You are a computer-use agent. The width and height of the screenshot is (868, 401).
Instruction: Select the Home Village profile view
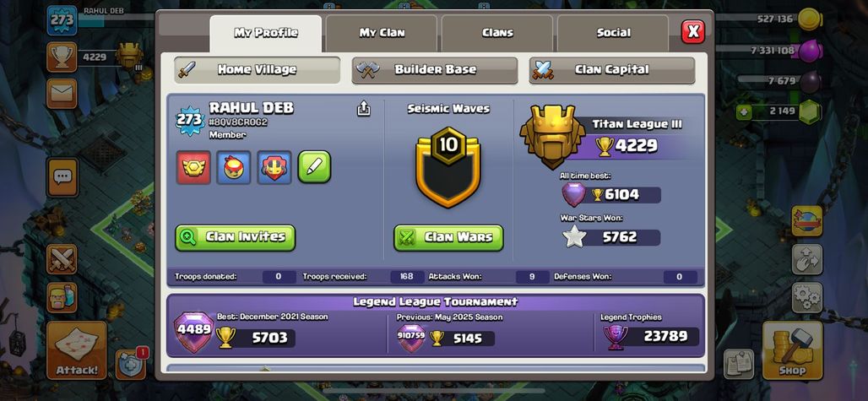(257, 70)
